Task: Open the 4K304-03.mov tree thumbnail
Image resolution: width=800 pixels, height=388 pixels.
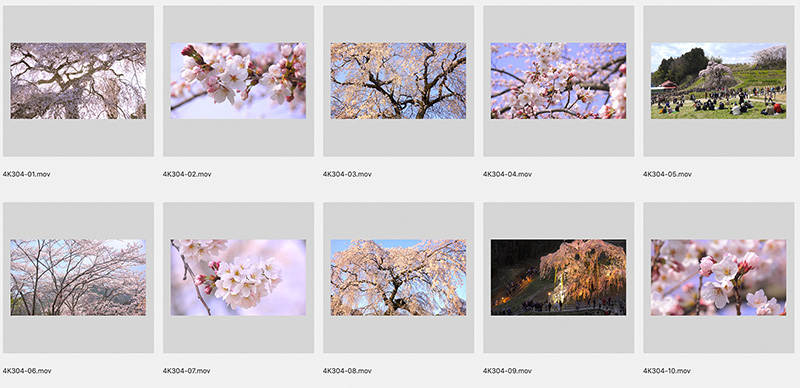Action: pos(398,81)
